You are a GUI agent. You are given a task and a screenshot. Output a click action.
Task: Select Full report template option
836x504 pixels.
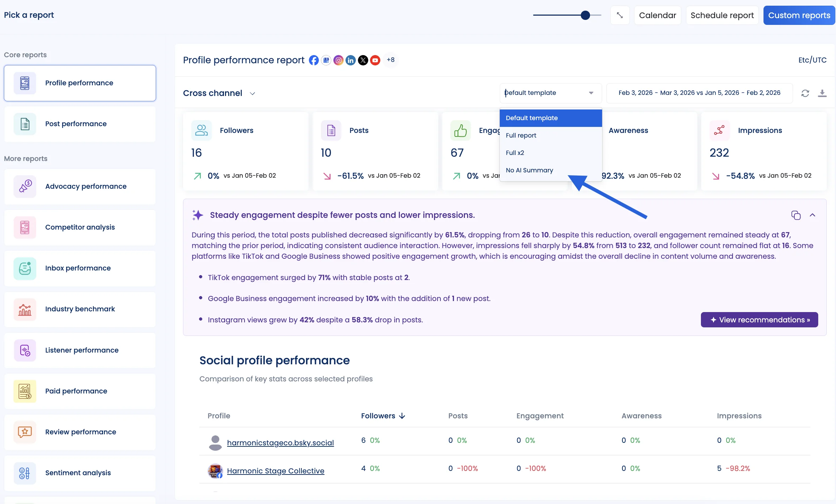coord(551,135)
